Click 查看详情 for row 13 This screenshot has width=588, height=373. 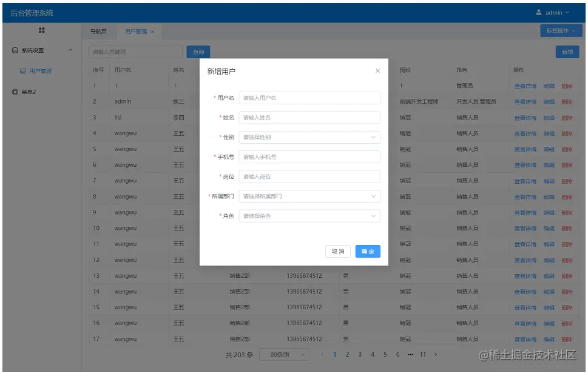525,276
